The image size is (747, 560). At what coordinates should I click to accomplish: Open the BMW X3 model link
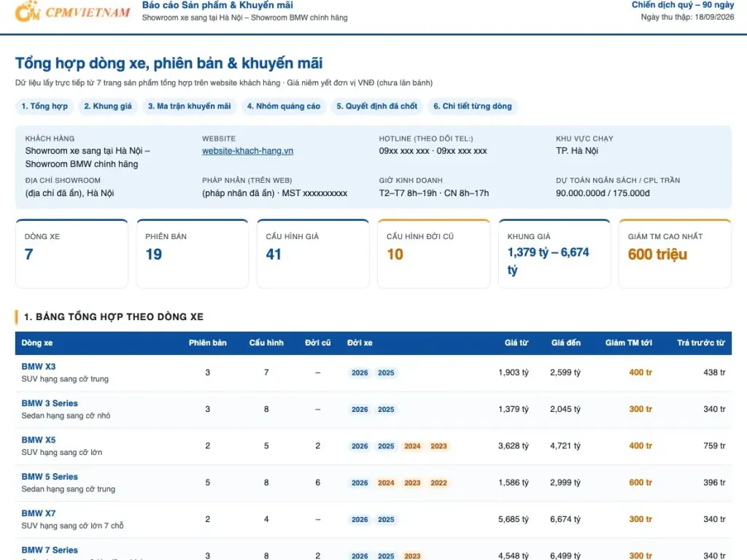(x=39, y=367)
